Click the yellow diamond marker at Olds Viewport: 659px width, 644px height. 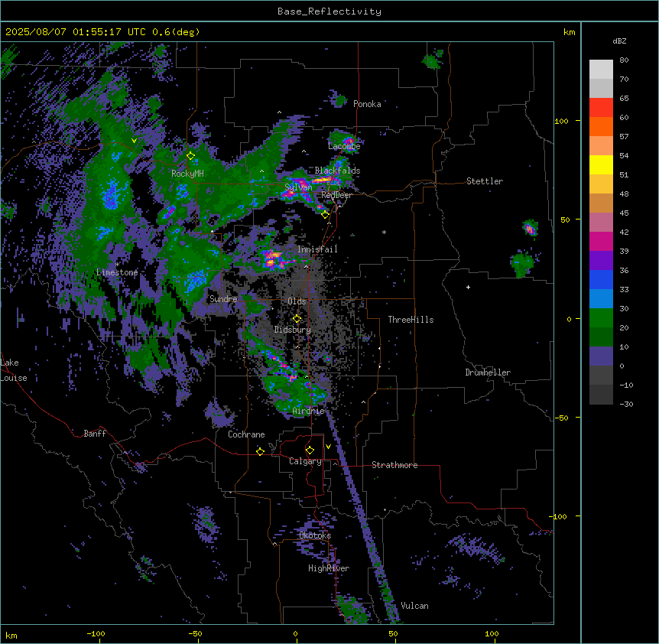point(297,319)
